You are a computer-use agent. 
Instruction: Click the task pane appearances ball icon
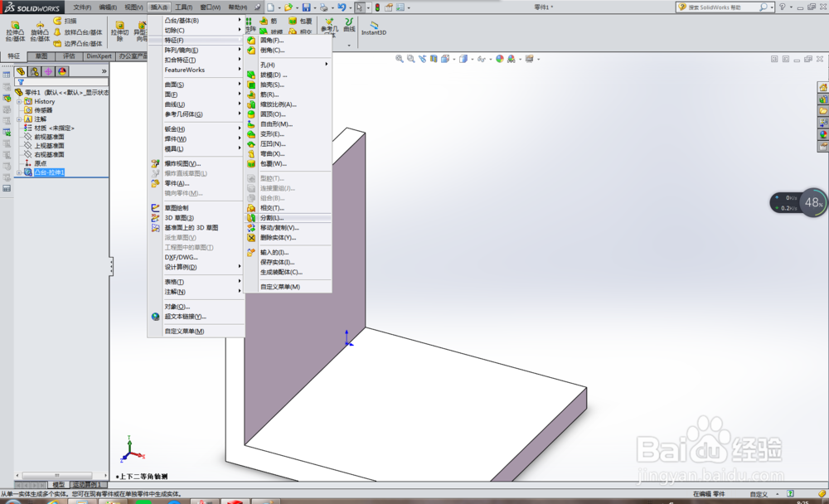coord(823,134)
